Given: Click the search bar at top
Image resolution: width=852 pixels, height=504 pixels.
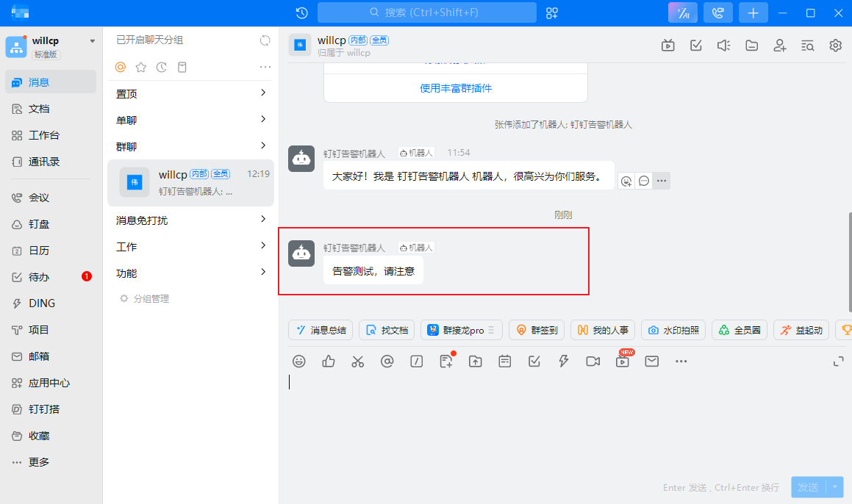Looking at the screenshot, I should pyautogui.click(x=426, y=12).
